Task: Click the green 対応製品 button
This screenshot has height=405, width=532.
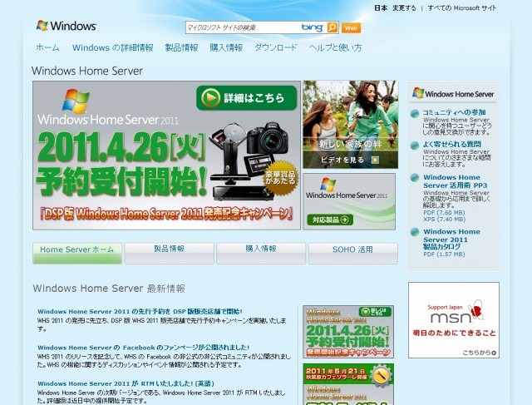Action: tap(330, 220)
